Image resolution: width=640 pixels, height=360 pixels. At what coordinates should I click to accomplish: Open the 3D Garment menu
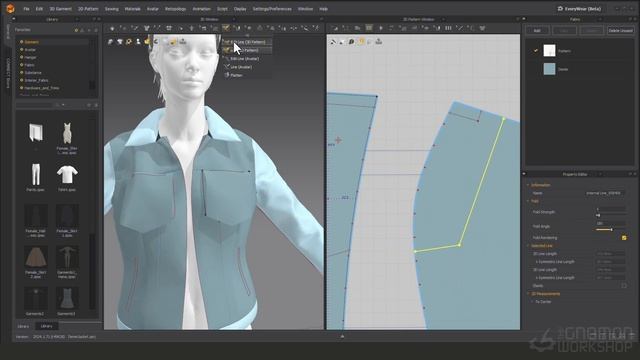point(60,9)
